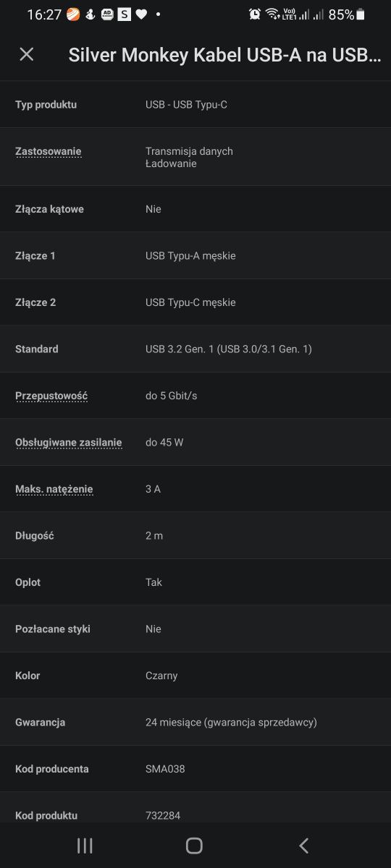
Task: Tap the Standard row USB 3.2 value
Action: coord(229,349)
